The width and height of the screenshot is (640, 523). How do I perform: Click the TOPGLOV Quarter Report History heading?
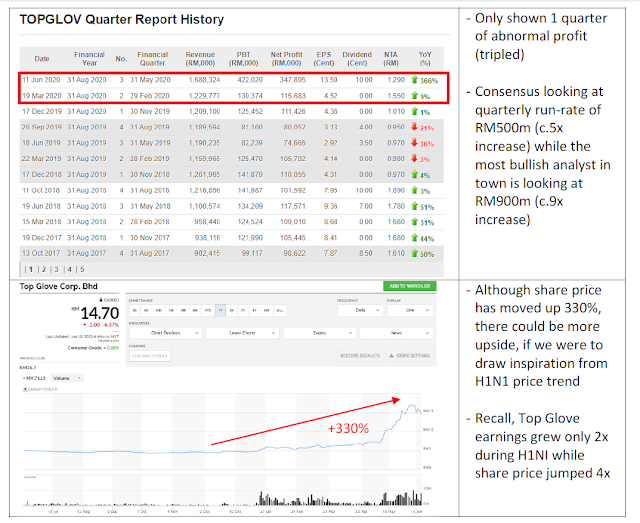coord(122,19)
